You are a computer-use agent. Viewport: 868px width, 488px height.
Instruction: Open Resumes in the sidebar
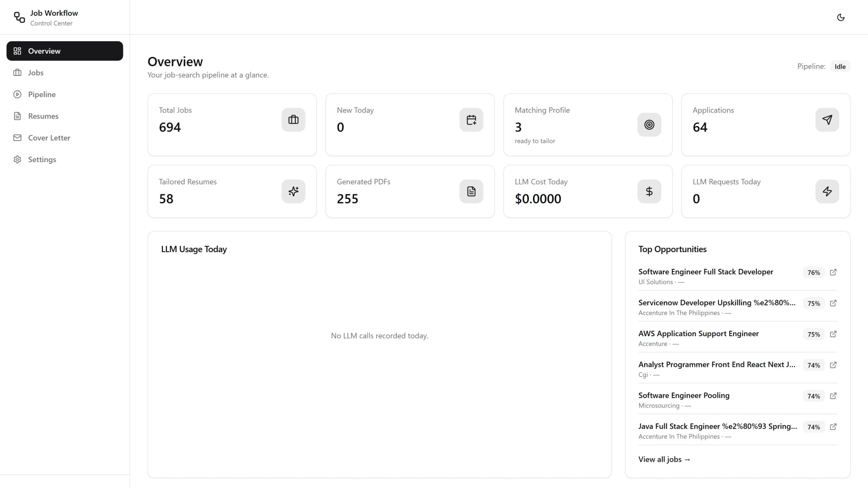point(65,116)
